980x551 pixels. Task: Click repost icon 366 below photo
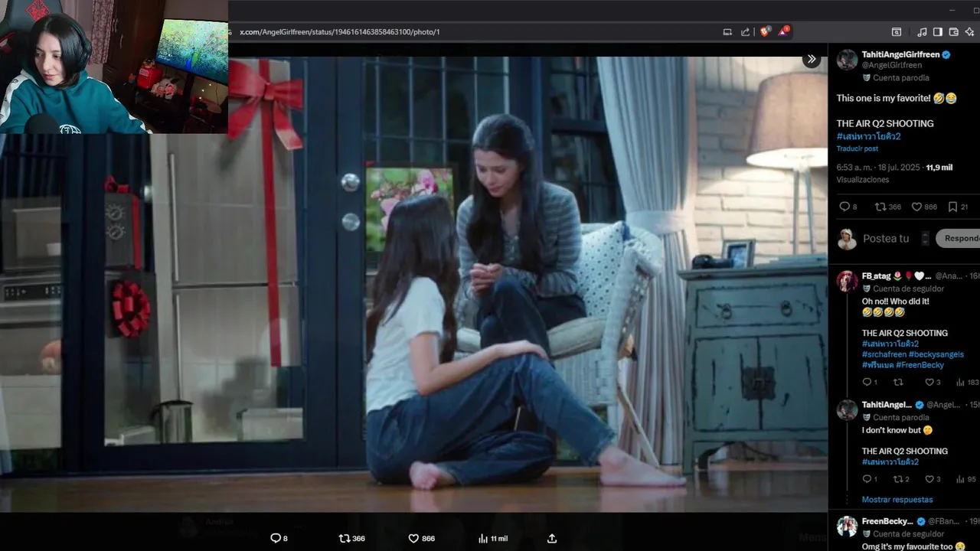(352, 538)
